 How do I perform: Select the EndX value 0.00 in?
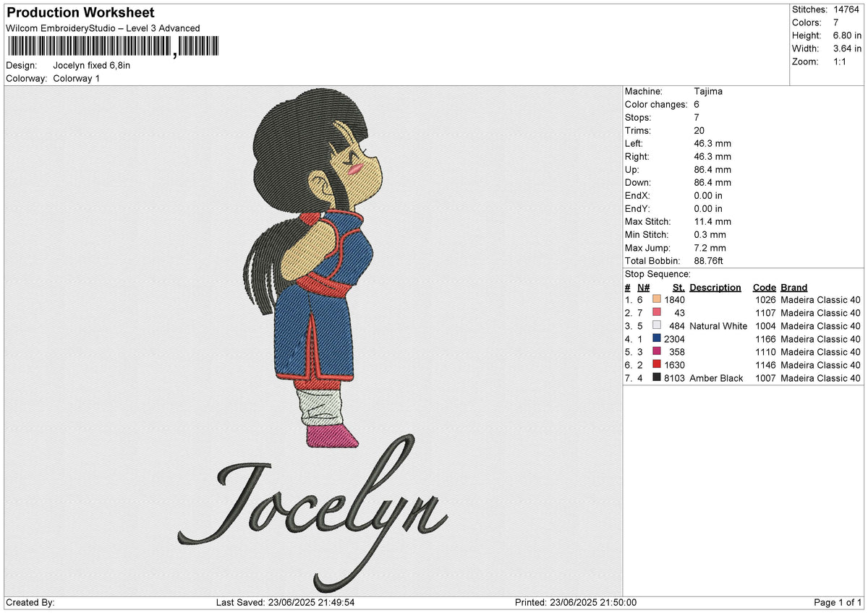click(708, 195)
